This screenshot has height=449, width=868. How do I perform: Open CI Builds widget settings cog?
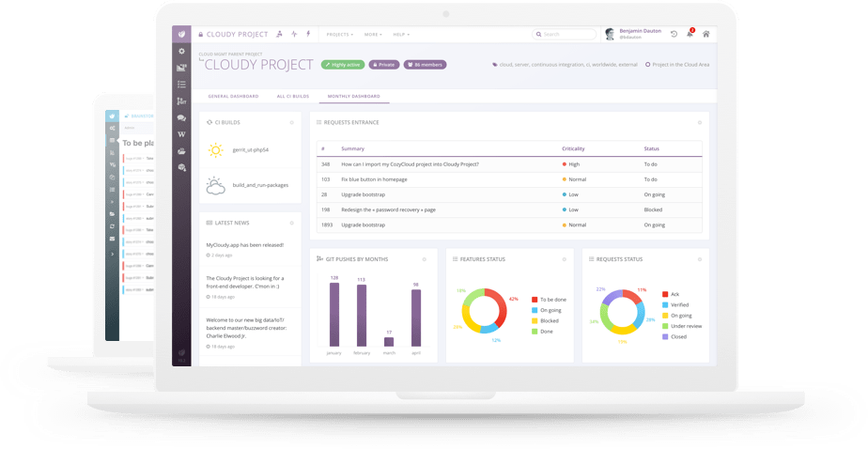pyautogui.click(x=292, y=122)
